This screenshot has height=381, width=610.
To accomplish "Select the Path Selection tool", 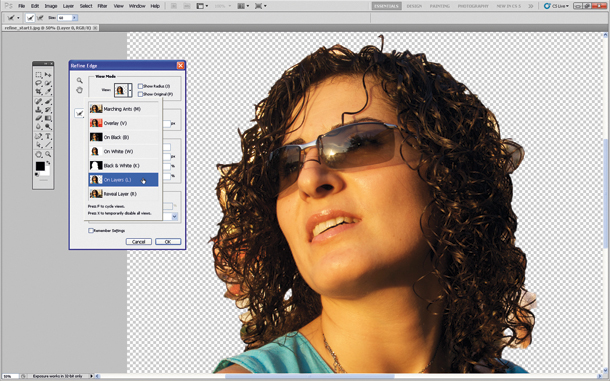I will [39, 145].
